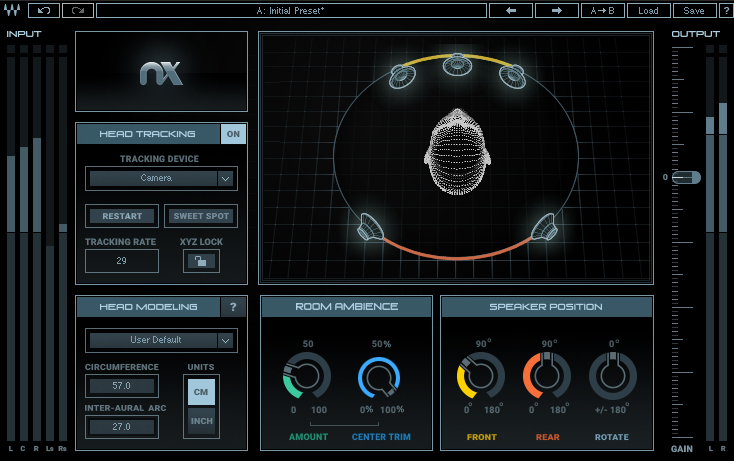The height and width of the screenshot is (461, 734).
Task: Click the FRONT label
Action: click(x=481, y=437)
